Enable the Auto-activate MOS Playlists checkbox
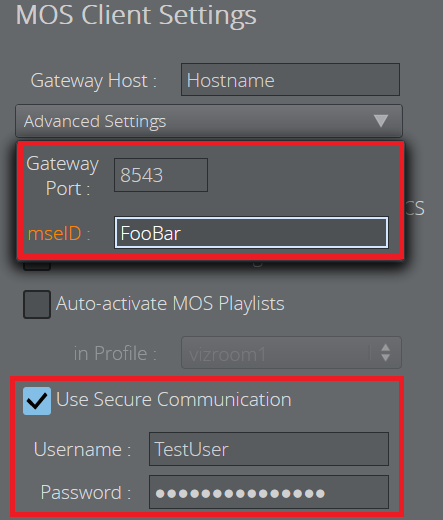The image size is (443, 520). tap(37, 304)
